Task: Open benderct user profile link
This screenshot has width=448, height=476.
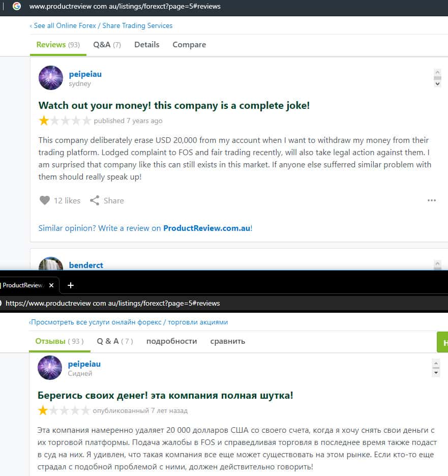Action: coord(86,265)
